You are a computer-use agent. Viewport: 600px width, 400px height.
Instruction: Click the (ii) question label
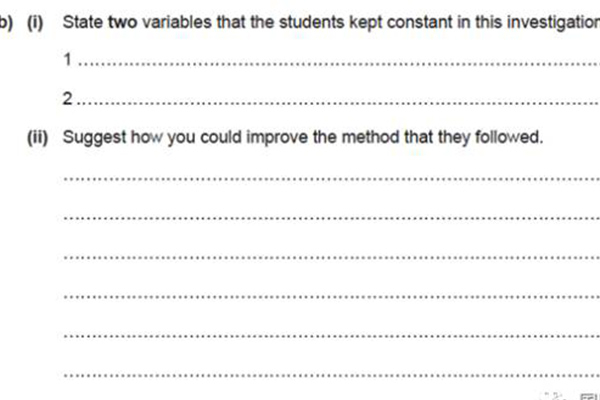[x=37, y=137]
